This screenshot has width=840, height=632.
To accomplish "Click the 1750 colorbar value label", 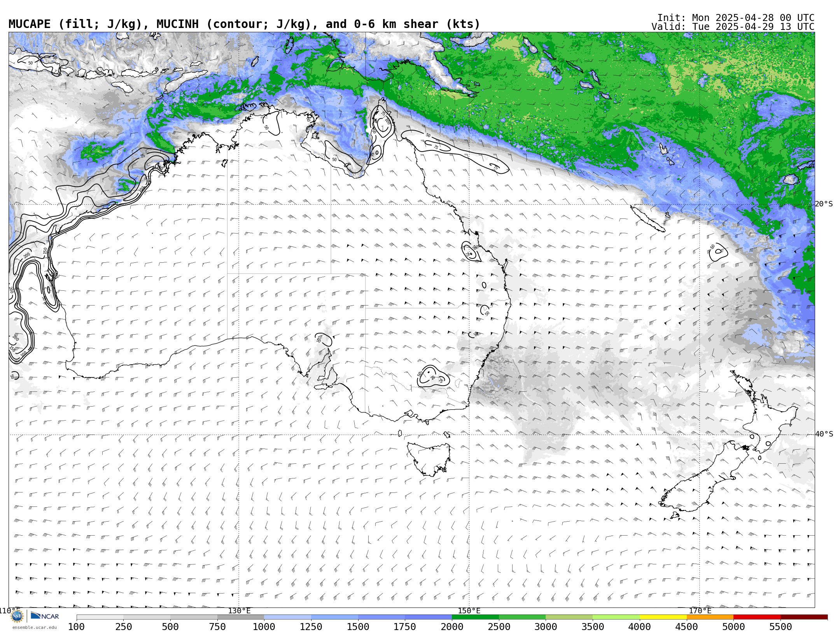I will [x=405, y=627].
